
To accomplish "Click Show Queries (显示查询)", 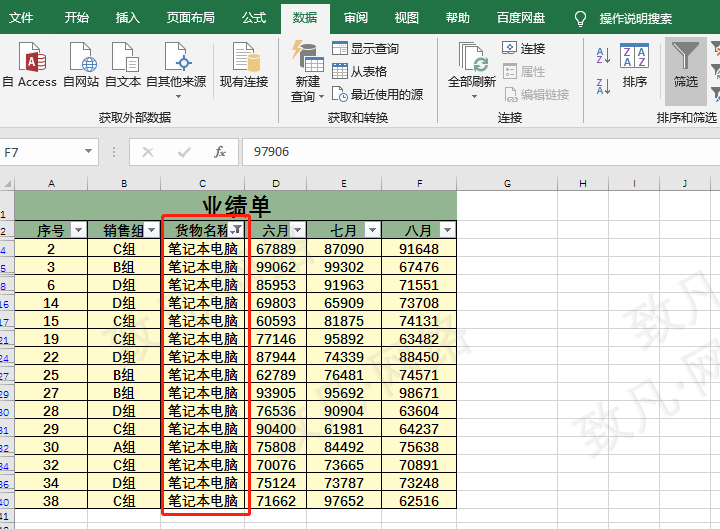I will point(366,48).
